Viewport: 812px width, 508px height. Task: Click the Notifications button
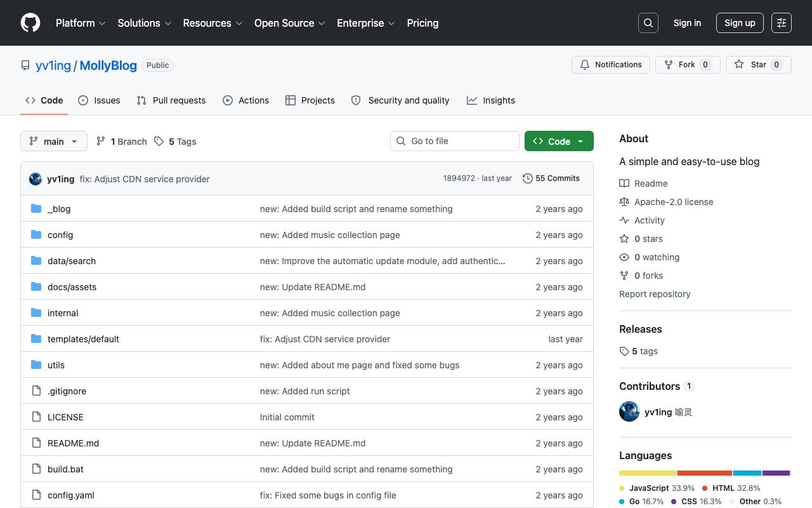point(611,65)
